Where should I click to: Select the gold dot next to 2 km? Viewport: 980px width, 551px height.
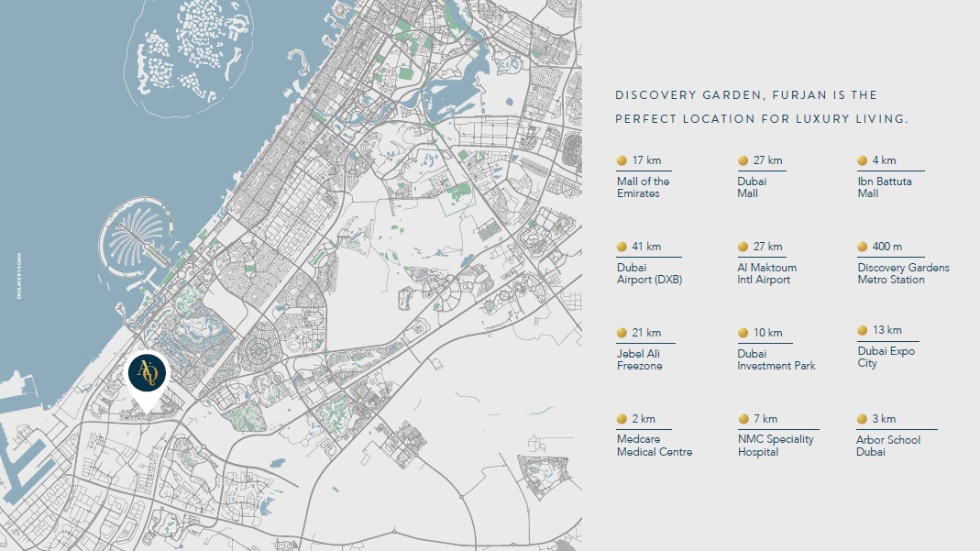(622, 419)
